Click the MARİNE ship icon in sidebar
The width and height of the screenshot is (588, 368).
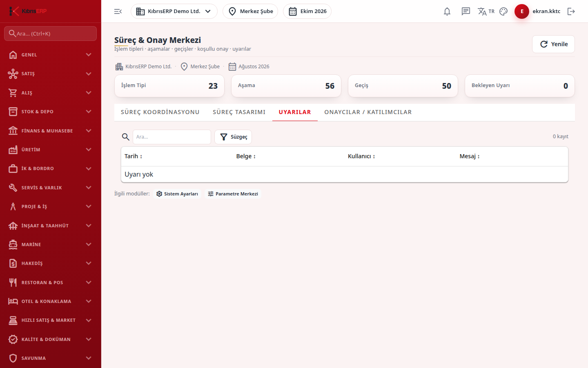tap(13, 245)
